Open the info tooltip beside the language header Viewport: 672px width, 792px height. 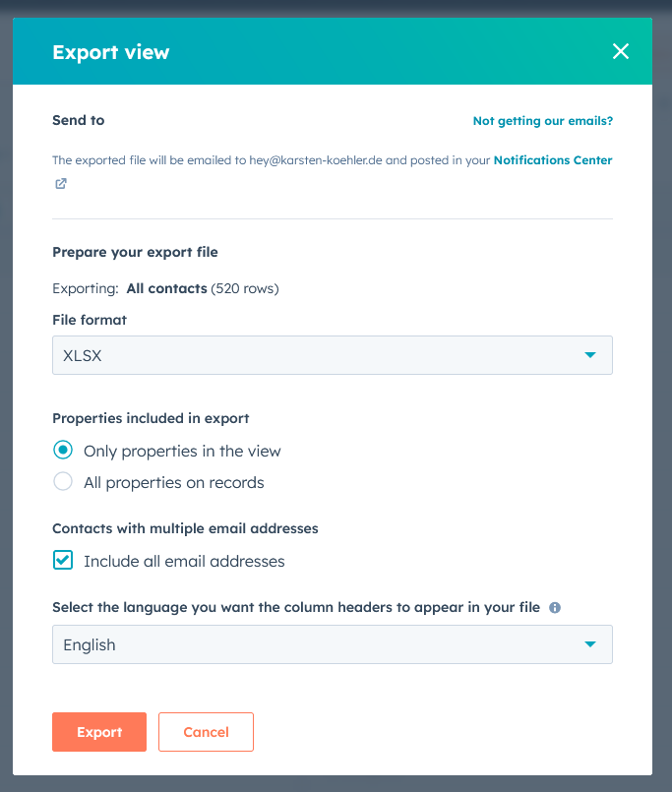point(554,607)
